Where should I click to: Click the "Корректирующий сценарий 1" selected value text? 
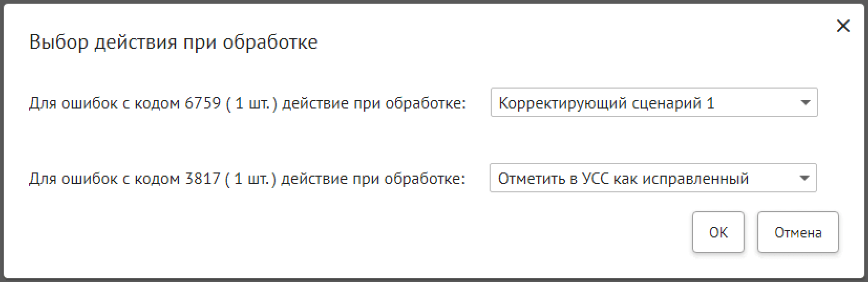click(606, 103)
